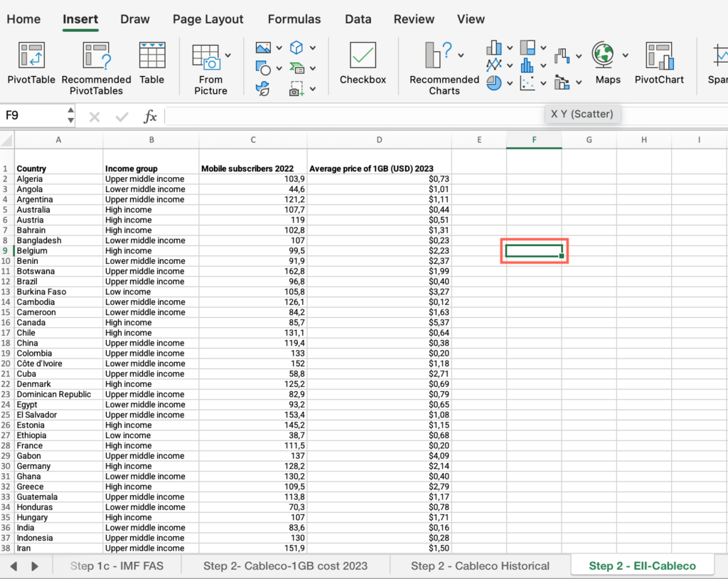Image resolution: width=728 pixels, height=579 pixels.
Task: Expand the Scatter chart dropdown arrow
Action: click(543, 83)
